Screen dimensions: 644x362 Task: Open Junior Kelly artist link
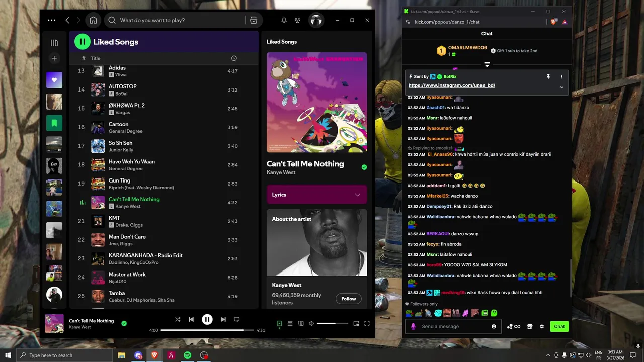tap(121, 150)
